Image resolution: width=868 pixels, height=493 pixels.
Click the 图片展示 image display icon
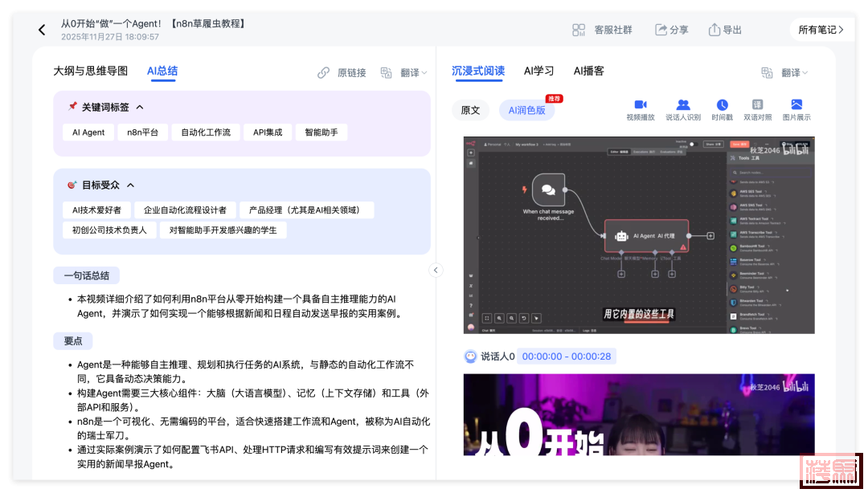click(x=796, y=105)
